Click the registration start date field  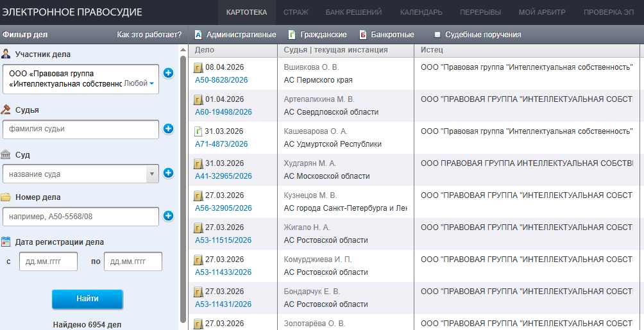49,261
